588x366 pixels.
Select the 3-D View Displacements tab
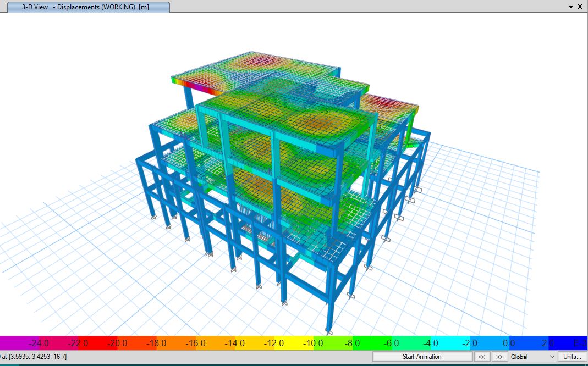point(89,7)
